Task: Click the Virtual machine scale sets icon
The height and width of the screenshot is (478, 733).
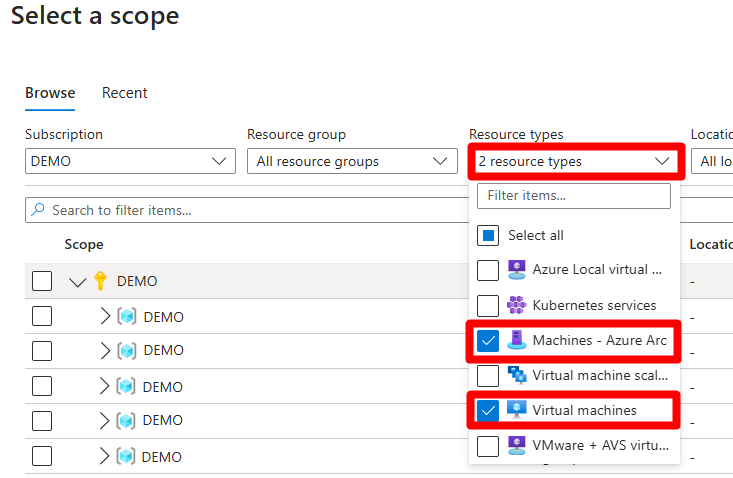Action: [516, 375]
